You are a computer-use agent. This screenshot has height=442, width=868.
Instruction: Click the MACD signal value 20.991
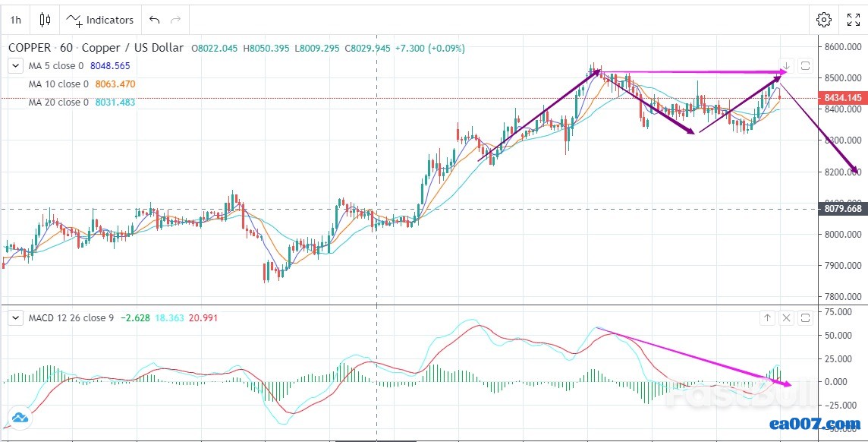(203, 318)
